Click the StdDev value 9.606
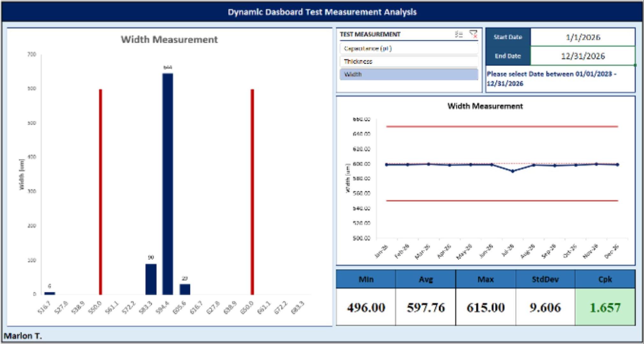 (x=545, y=307)
